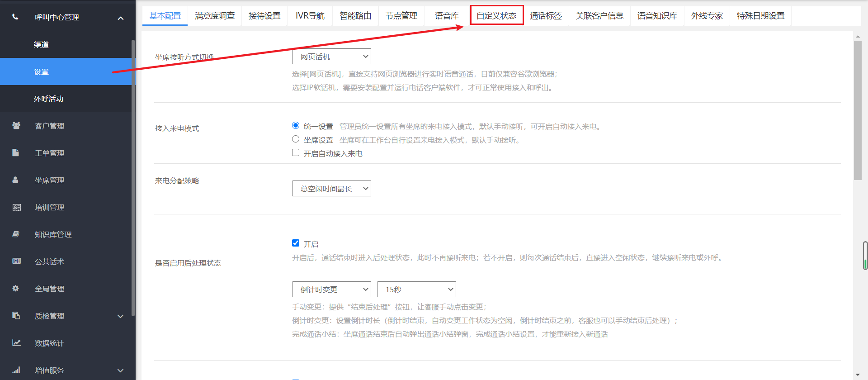868x380 pixels.
Task: Switch to the 自定义状态 tab
Action: pyautogui.click(x=496, y=16)
